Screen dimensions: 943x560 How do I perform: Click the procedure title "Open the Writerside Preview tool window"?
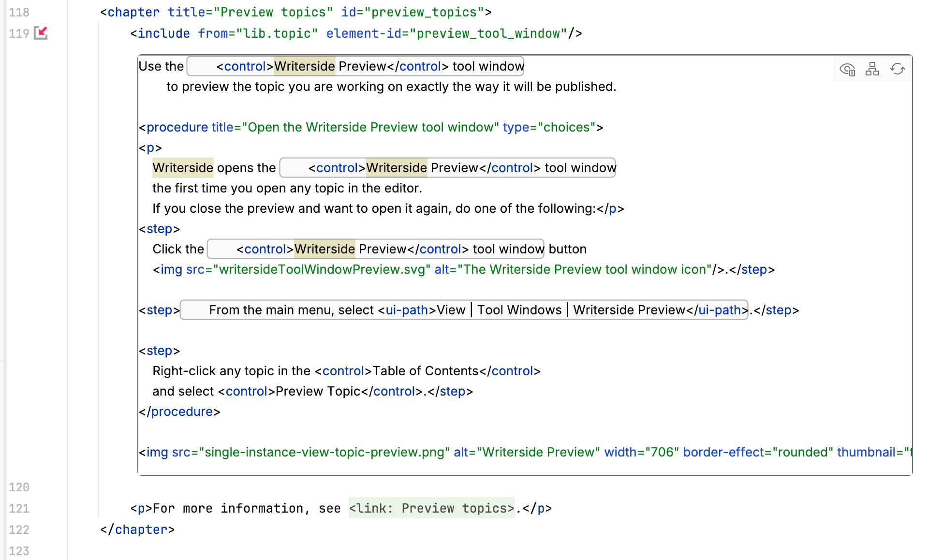(x=370, y=127)
